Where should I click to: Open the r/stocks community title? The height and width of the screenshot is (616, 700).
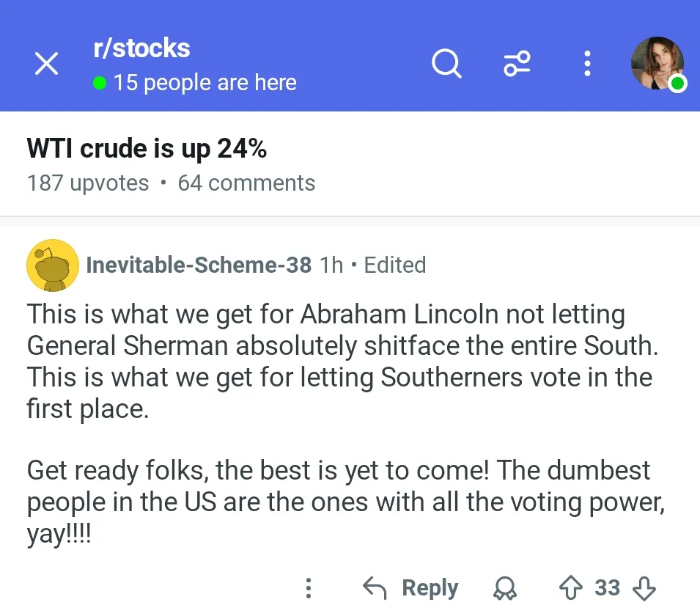click(x=141, y=48)
